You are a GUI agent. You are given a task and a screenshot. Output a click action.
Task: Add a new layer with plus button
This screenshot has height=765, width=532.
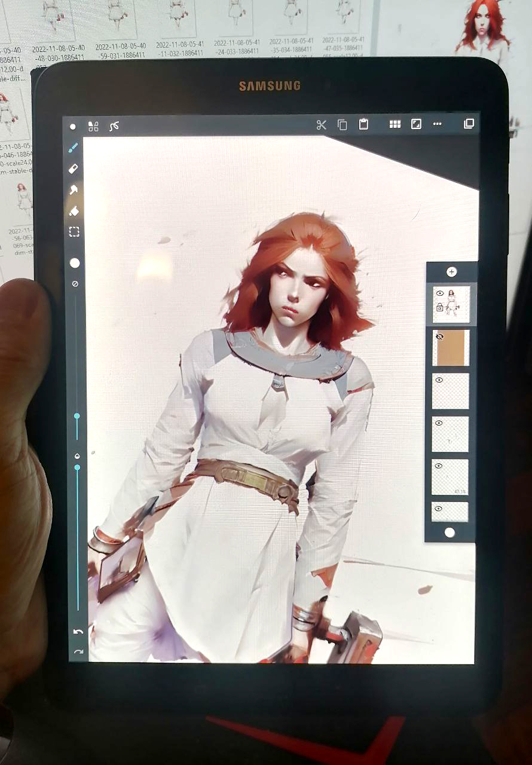[451, 272]
